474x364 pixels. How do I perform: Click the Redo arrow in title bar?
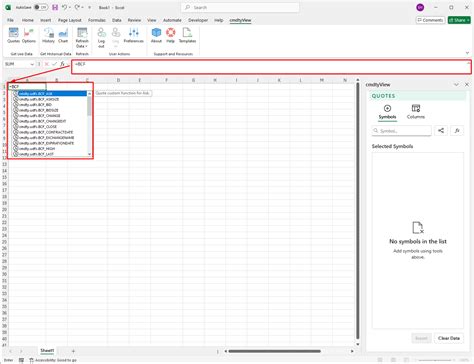click(x=77, y=7)
